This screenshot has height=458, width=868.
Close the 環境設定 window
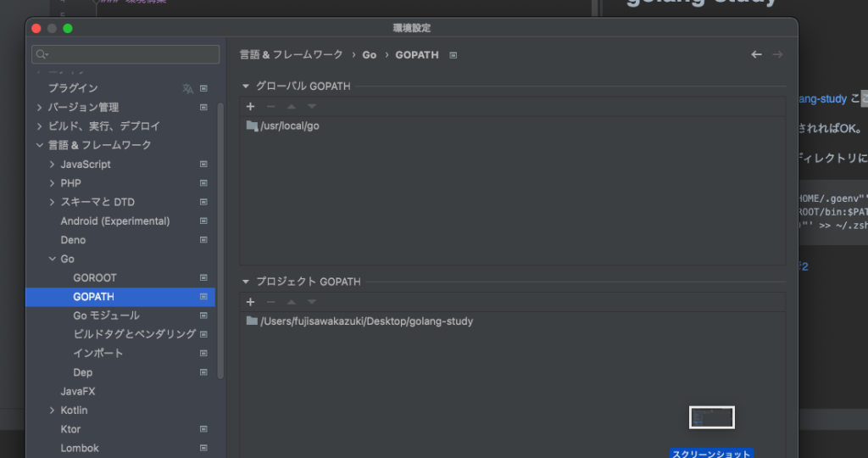[x=36, y=28]
